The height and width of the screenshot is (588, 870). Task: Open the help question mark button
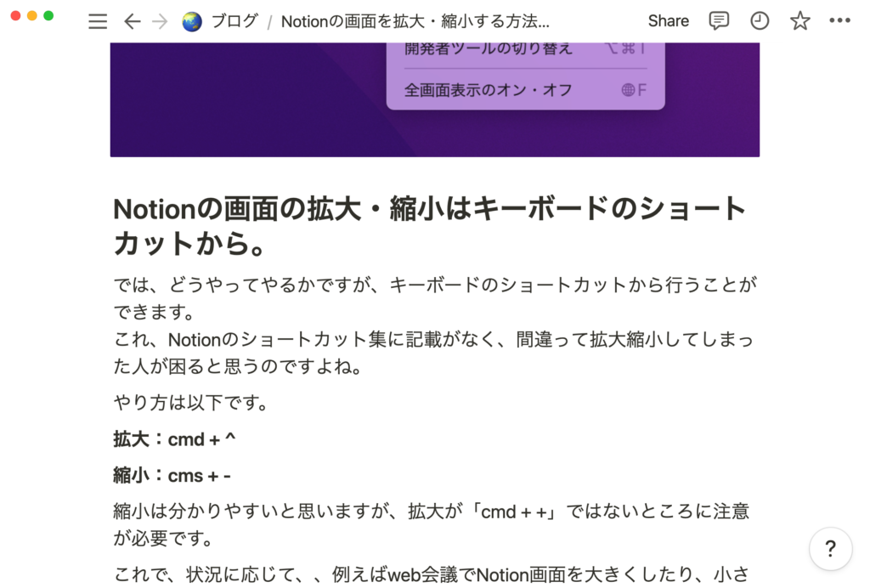pos(831,549)
